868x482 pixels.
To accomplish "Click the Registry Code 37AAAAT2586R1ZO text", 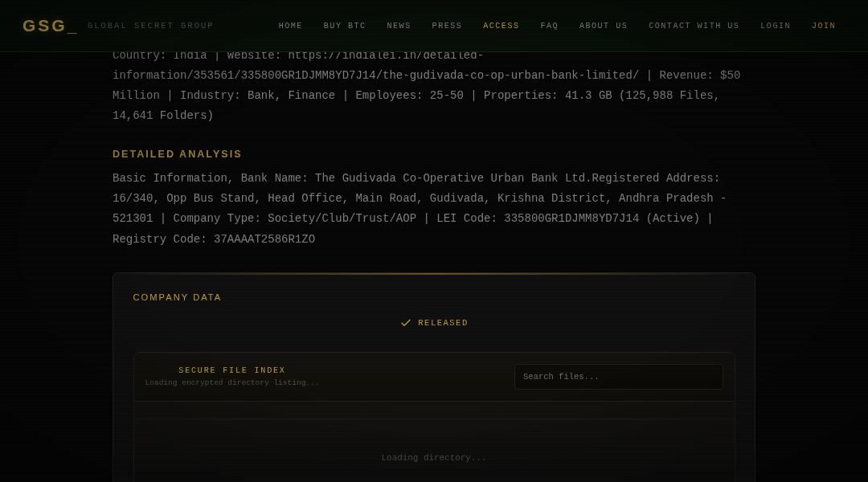I will tap(214, 239).
